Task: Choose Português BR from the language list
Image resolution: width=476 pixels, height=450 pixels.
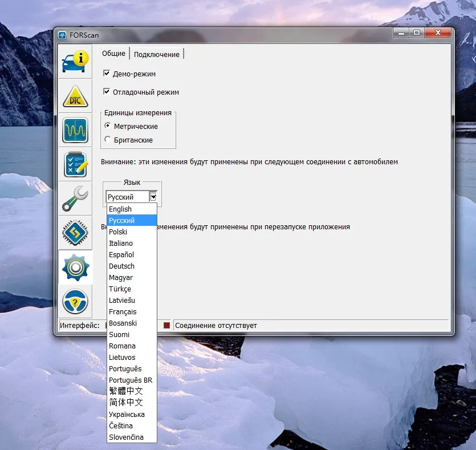Action: click(x=132, y=380)
